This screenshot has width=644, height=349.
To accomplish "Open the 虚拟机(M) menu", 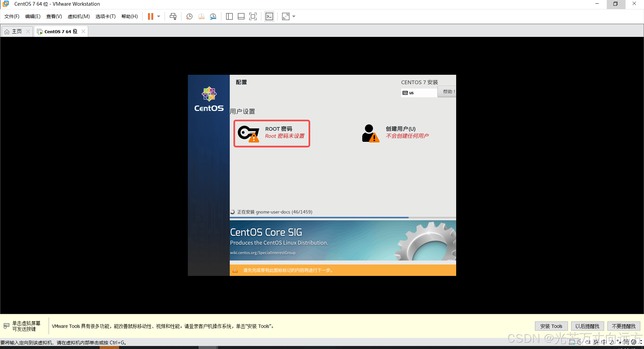I will [78, 16].
